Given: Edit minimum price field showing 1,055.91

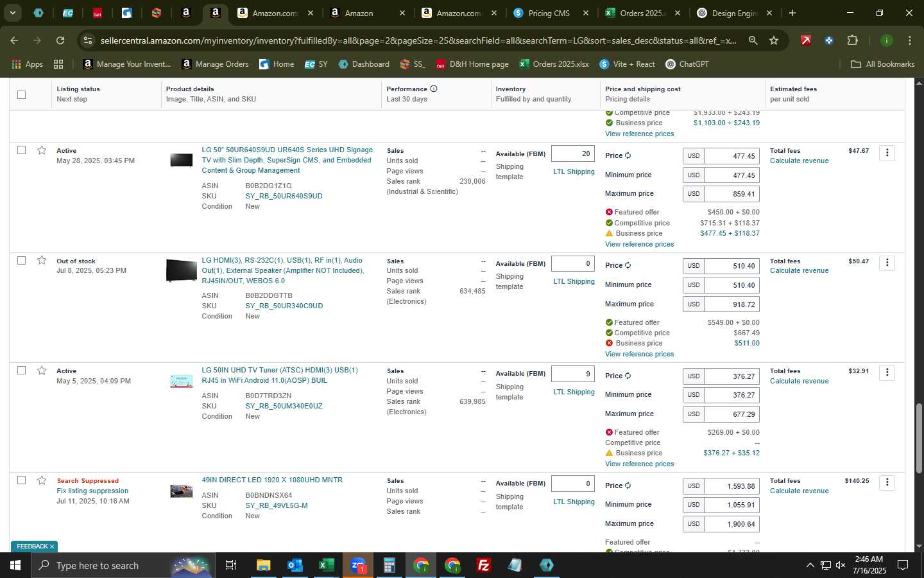Looking at the screenshot, I should click(732, 505).
